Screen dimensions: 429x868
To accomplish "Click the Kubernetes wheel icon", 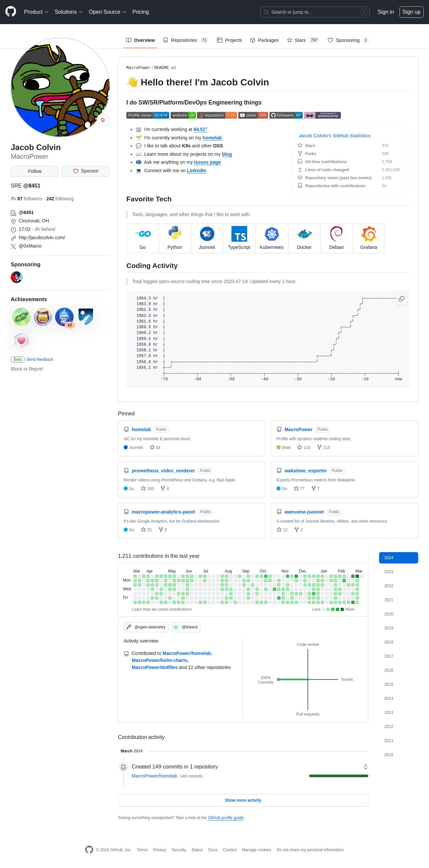I will [x=271, y=234].
